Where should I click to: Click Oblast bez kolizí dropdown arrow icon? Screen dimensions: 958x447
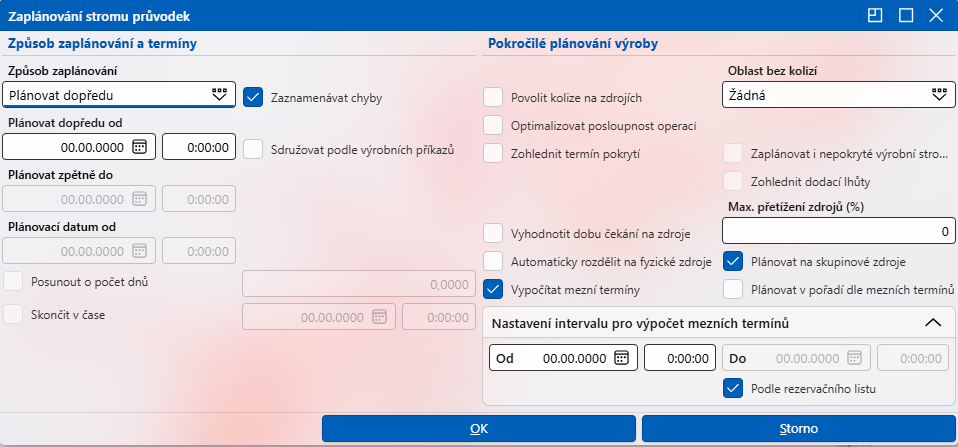tap(939, 95)
